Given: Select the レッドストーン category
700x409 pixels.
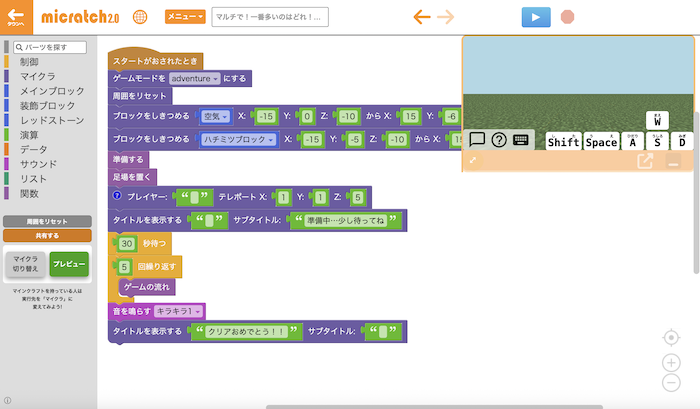Looking at the screenshot, I should pyautogui.click(x=52, y=121).
